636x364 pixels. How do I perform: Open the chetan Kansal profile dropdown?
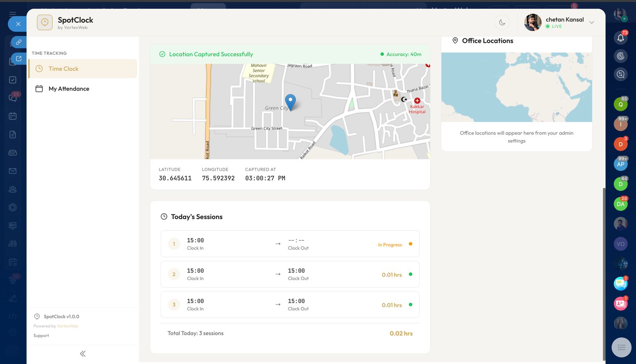[x=591, y=23]
